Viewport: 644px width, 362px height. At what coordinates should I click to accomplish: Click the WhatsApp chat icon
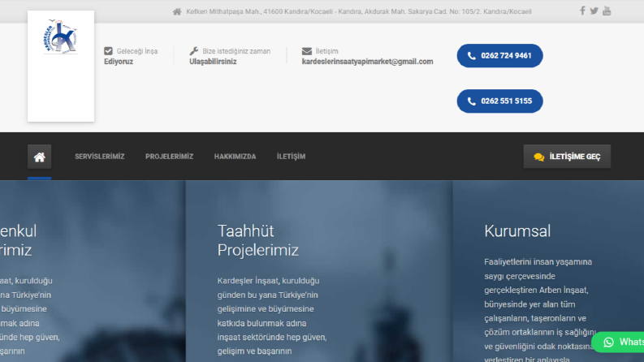coord(609,342)
